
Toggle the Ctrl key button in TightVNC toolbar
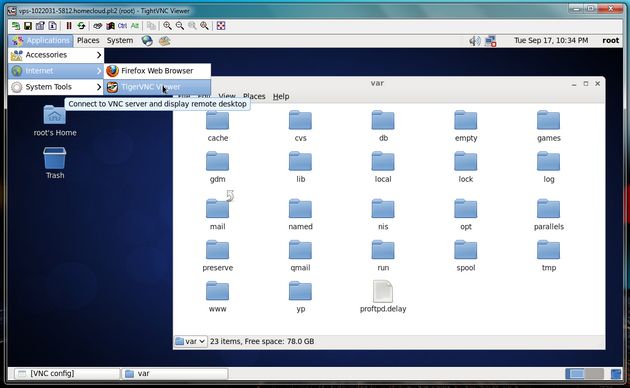(123, 26)
